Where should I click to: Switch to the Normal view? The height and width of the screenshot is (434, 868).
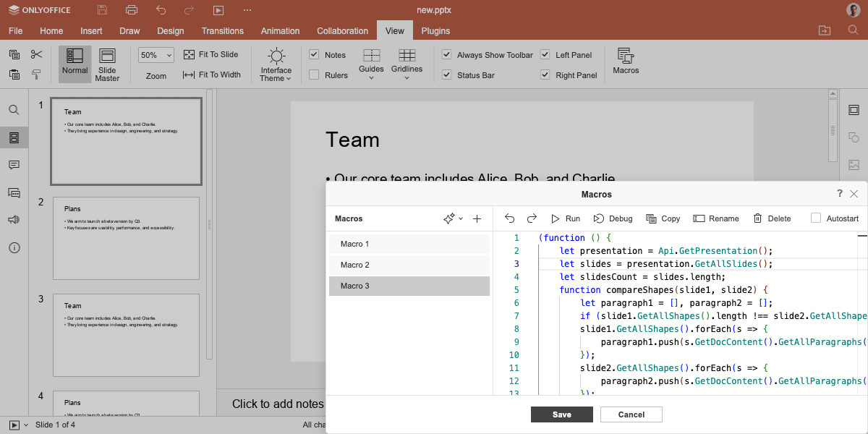(75, 64)
